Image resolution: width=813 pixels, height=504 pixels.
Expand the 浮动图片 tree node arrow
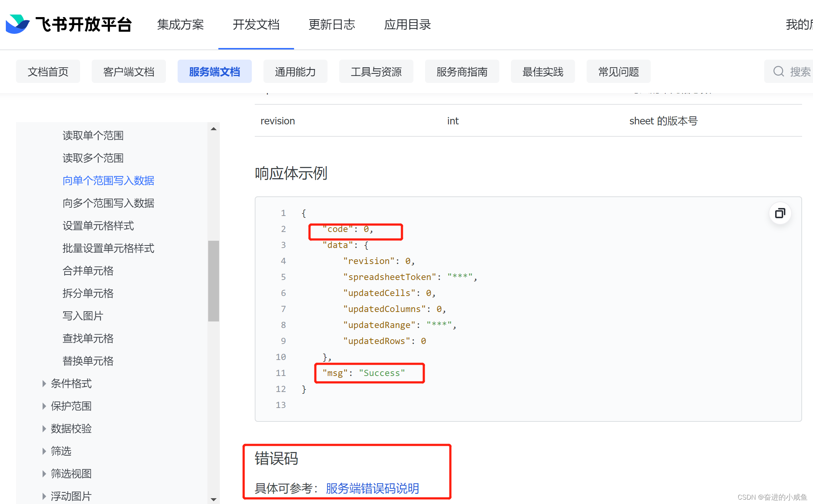(x=44, y=496)
